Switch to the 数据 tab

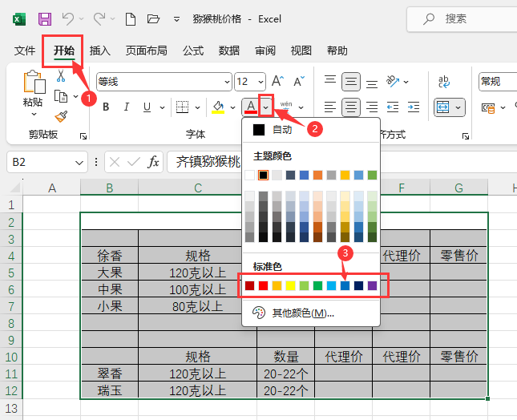tap(229, 50)
